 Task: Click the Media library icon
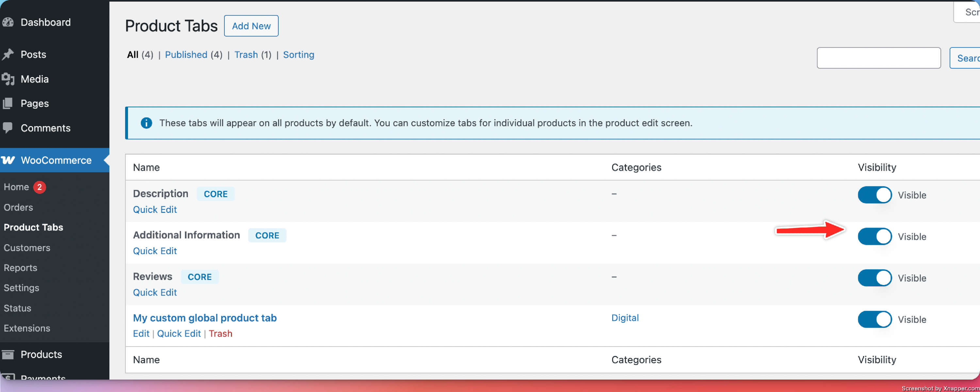click(8, 79)
